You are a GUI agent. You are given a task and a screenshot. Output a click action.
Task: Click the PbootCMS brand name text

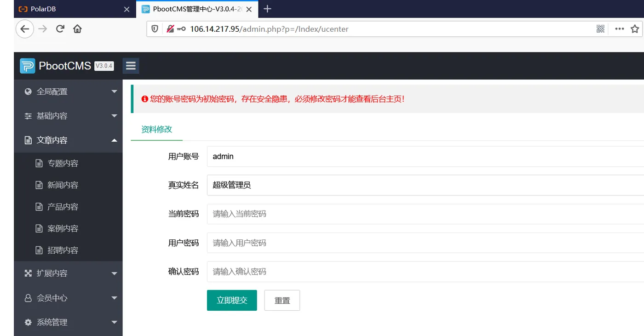point(65,66)
